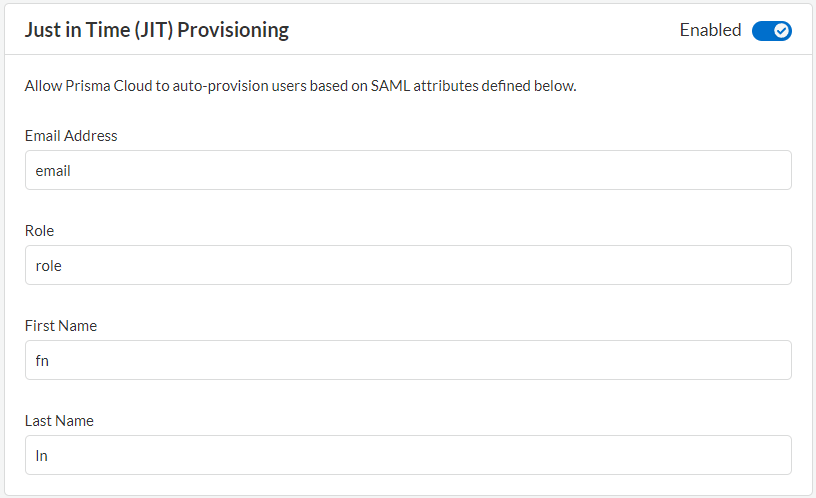Click the "First Name" field label

pos(61,326)
